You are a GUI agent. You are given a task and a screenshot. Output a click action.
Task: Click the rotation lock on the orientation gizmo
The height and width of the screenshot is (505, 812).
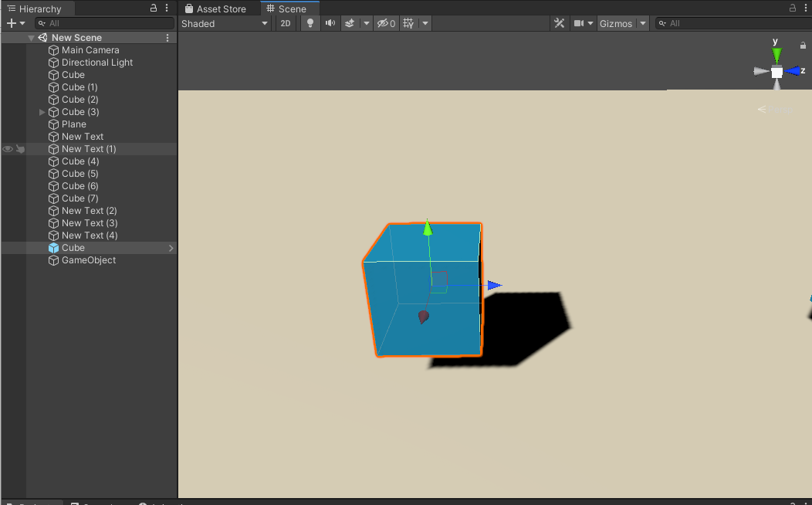[803, 46]
